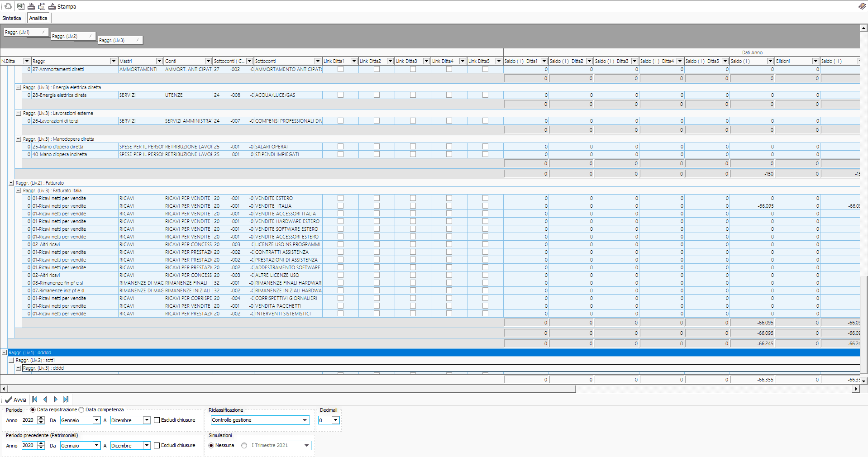Open the Link Ditta2 column filter arrow

tap(390, 61)
